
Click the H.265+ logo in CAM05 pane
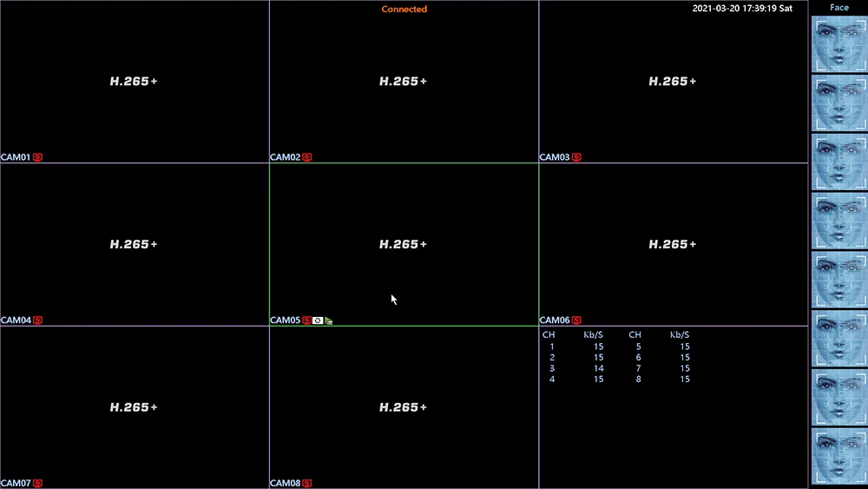coord(403,244)
